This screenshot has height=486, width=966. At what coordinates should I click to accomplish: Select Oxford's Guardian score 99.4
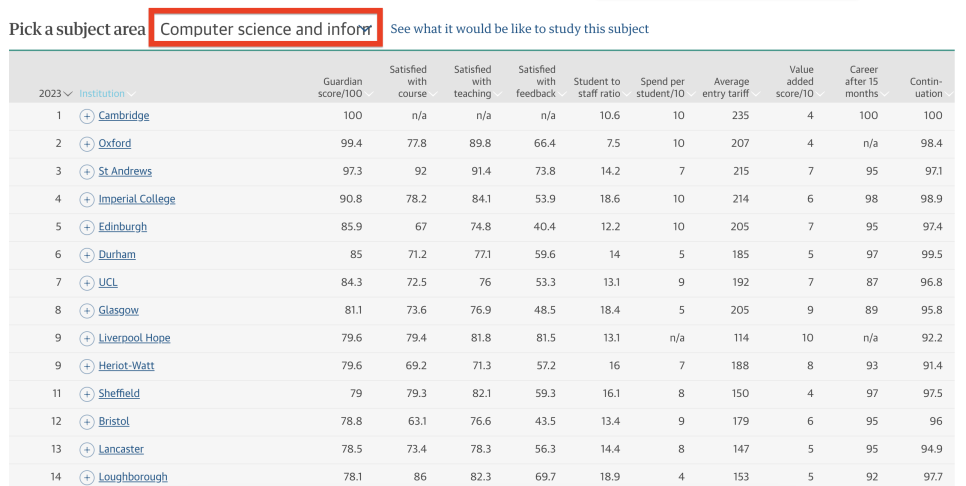351,143
